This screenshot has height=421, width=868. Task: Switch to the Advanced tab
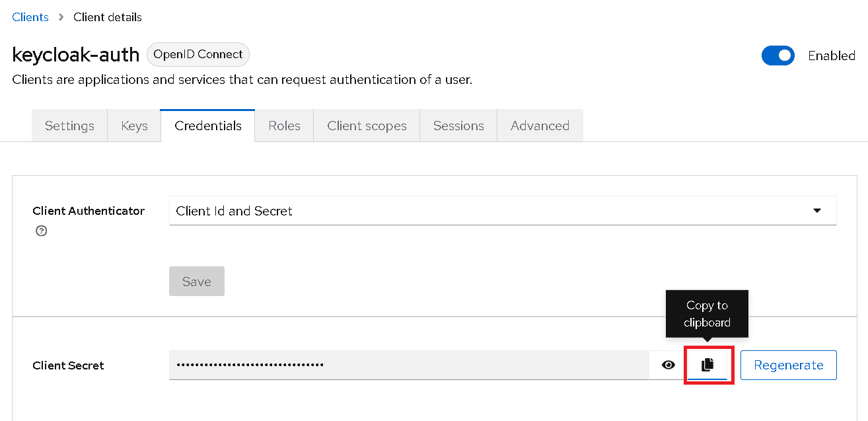click(x=540, y=126)
